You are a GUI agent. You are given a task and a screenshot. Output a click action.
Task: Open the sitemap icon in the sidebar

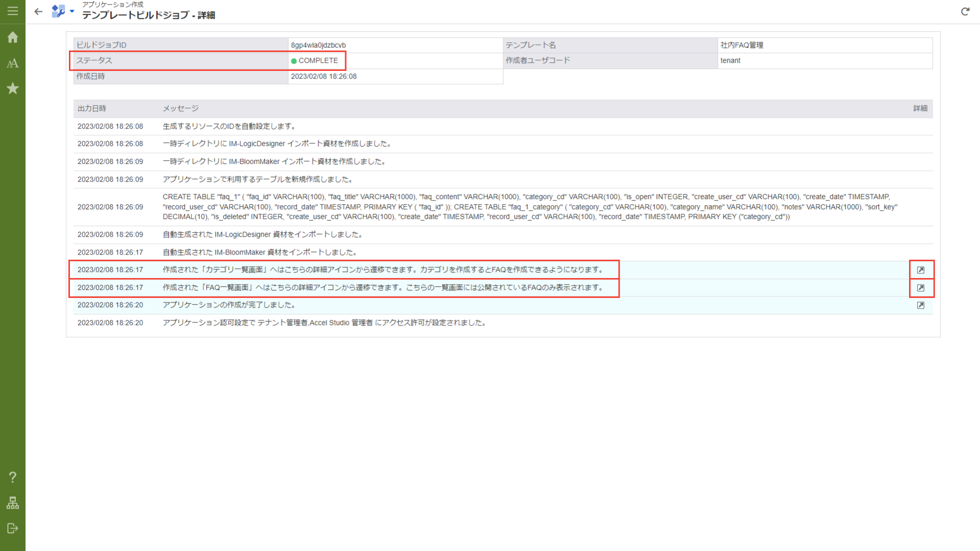13,503
